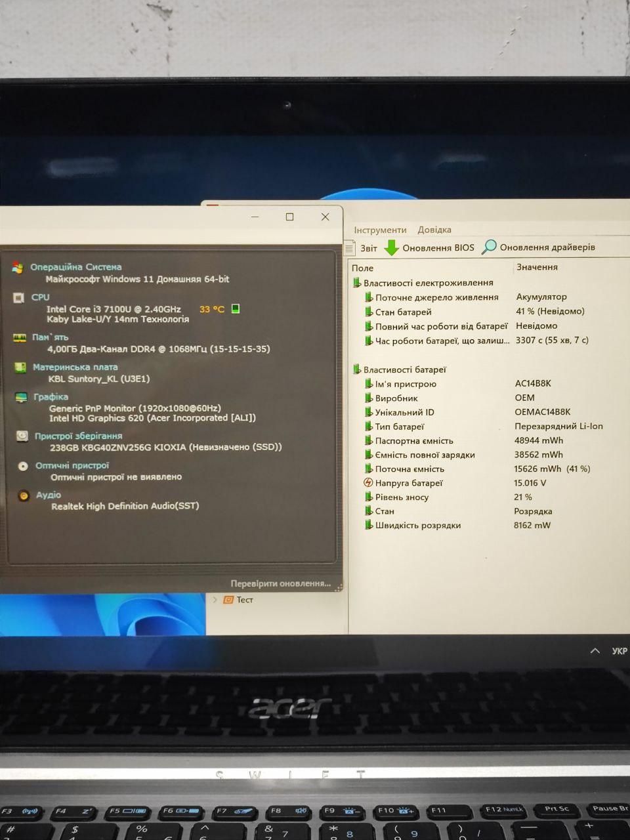Click the Windows logo next to Операційна Система
Screen dimensions: 630x840
coord(18,268)
